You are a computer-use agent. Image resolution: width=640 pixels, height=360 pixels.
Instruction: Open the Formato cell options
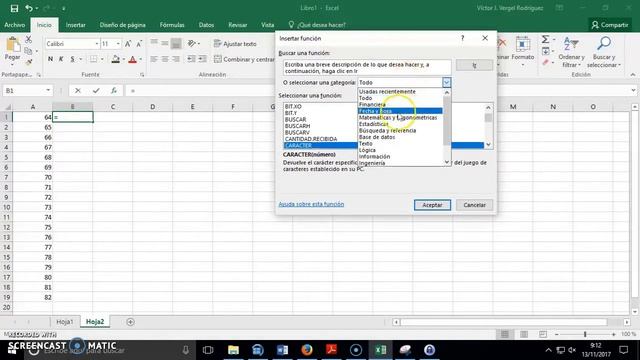[x=523, y=49]
